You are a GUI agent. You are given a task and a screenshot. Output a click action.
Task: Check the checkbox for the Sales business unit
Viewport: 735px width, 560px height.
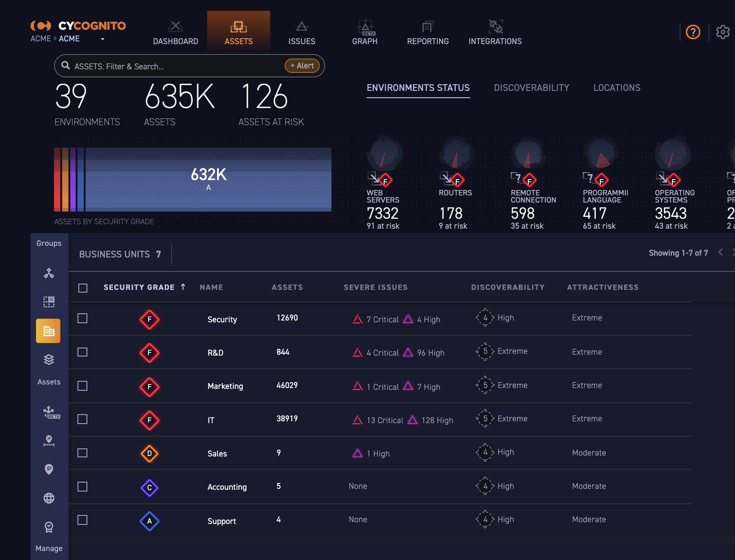pos(82,453)
